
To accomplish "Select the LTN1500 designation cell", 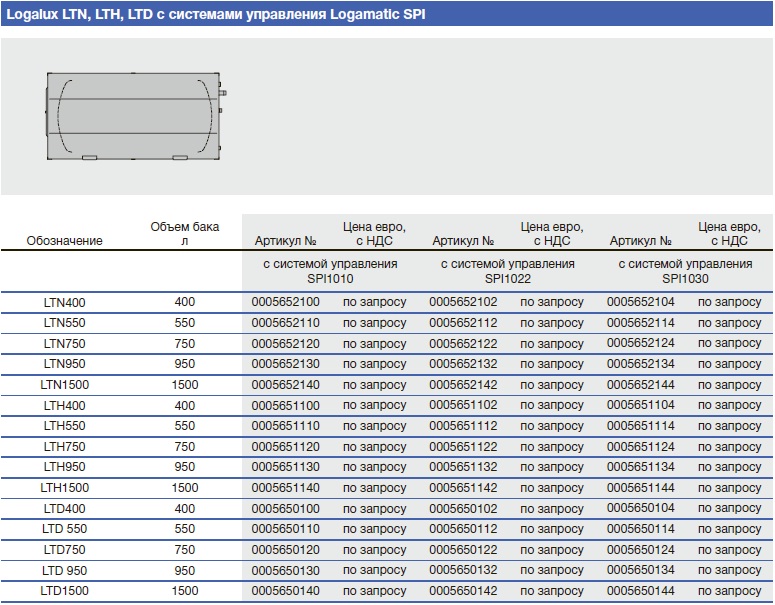I will coord(64,385).
